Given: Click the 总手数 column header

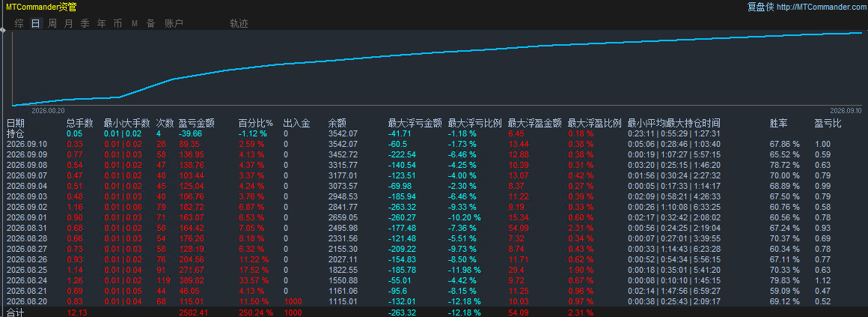Looking at the screenshot, I should (80, 123).
